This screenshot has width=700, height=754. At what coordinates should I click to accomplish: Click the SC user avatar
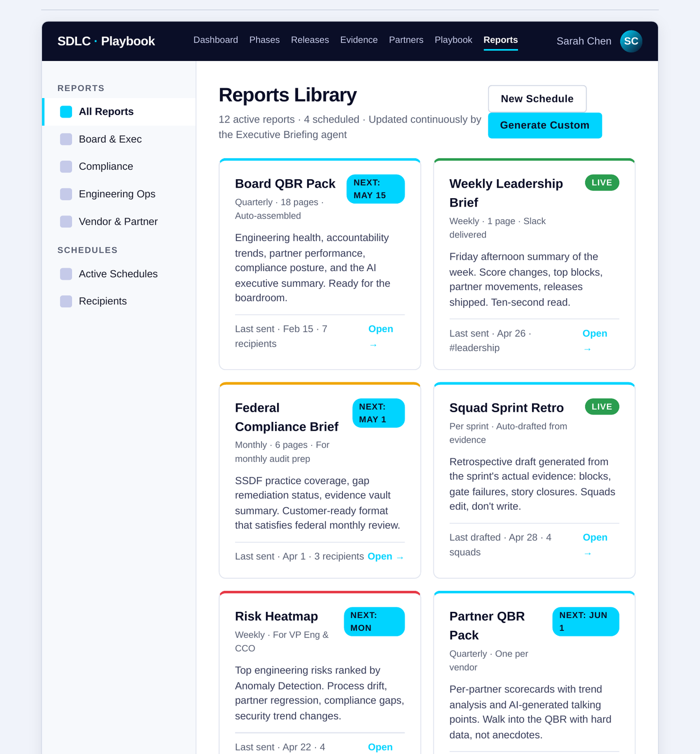coord(631,41)
